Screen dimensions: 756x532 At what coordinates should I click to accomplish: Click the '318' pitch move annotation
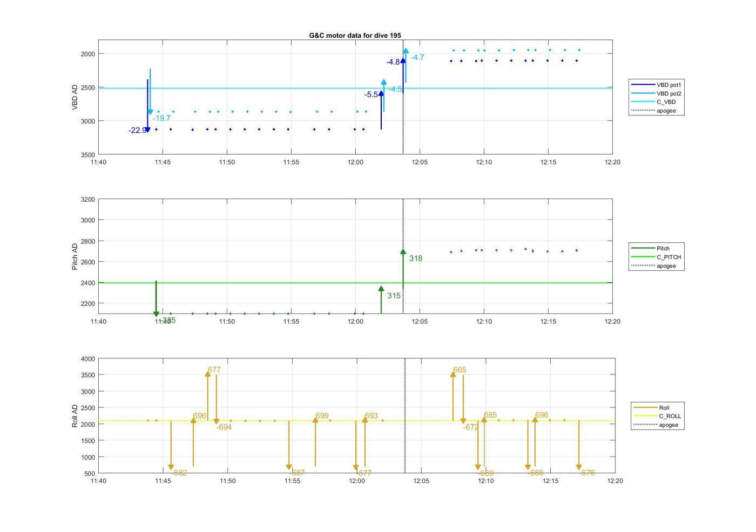(x=416, y=258)
